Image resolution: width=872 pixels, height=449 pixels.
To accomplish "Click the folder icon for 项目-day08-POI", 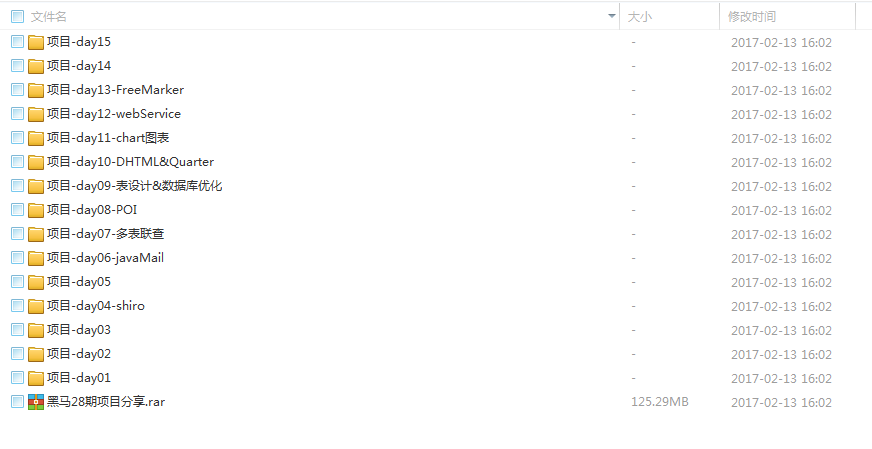I will [x=36, y=210].
